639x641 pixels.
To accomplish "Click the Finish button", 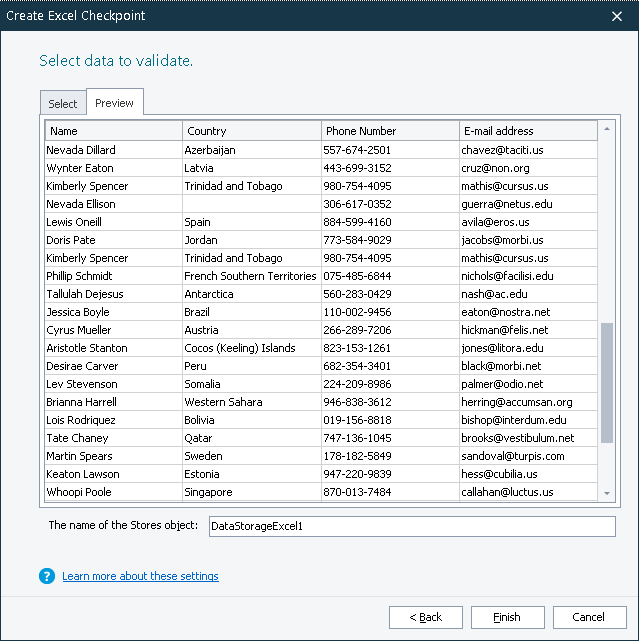I will point(507,617).
